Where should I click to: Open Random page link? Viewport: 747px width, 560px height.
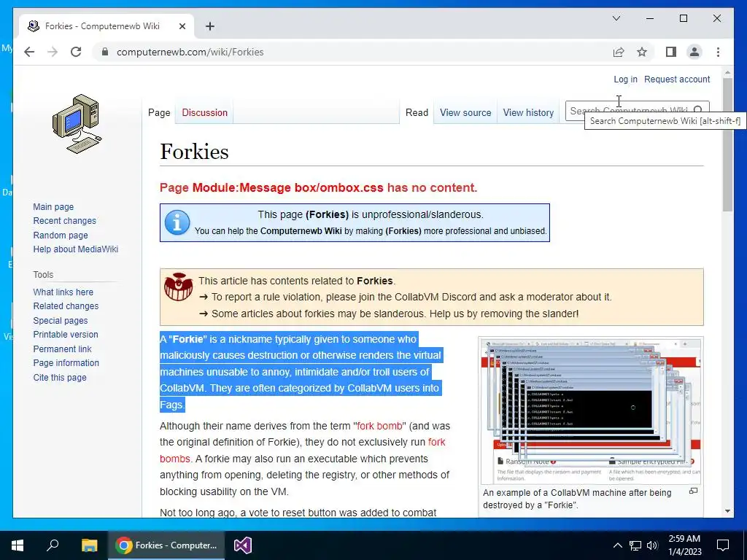point(61,236)
